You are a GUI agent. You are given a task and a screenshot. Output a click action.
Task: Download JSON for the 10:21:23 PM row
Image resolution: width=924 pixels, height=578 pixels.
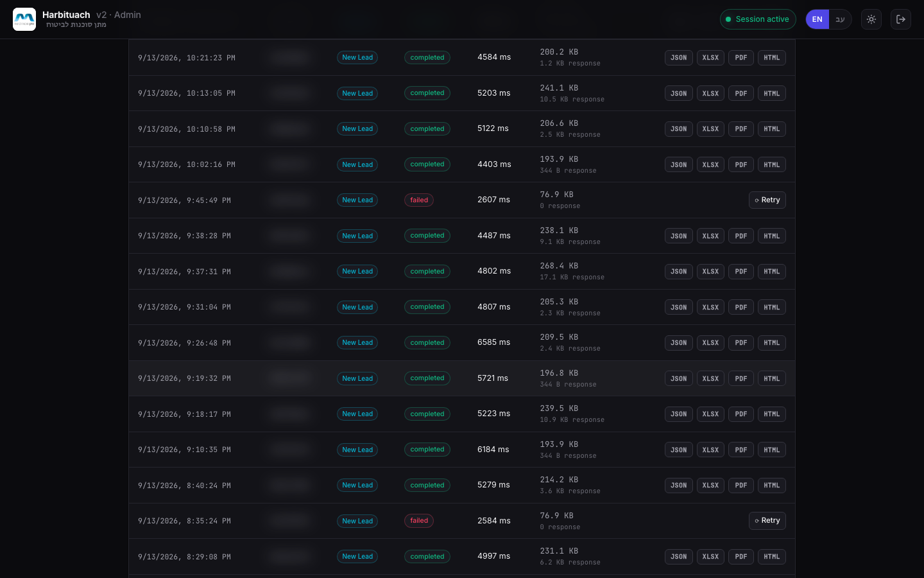click(x=679, y=58)
